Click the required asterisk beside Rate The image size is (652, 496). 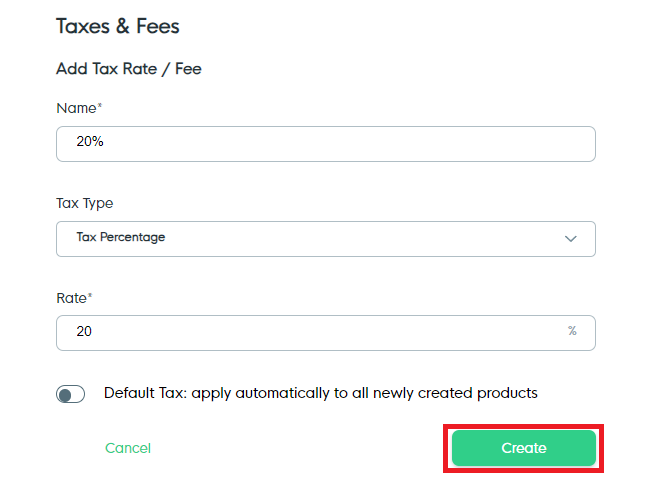92,296
